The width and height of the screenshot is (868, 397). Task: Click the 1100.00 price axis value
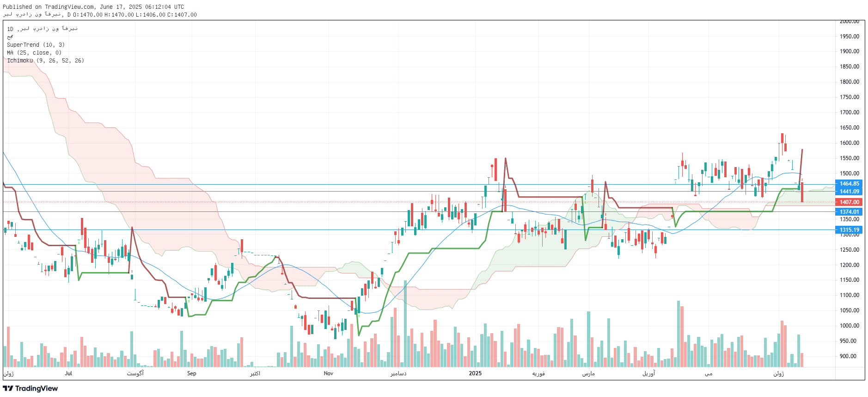850,295
